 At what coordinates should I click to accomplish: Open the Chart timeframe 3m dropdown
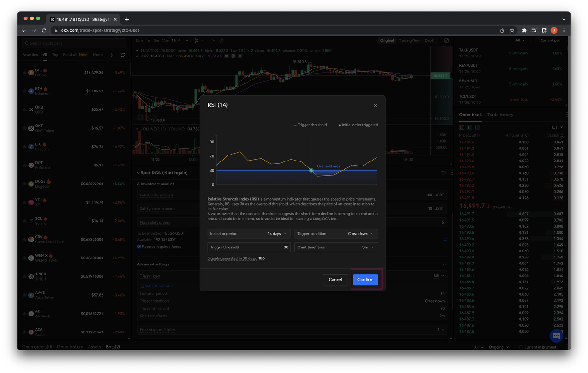point(336,247)
